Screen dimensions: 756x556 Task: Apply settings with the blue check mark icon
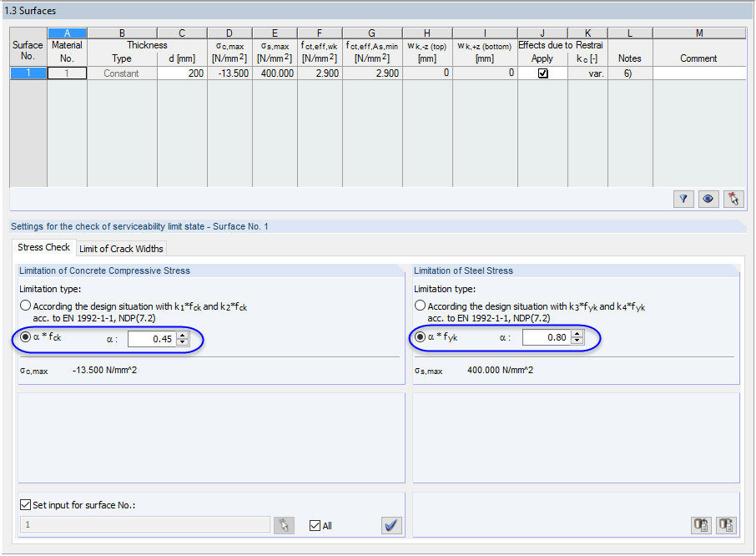coord(391,525)
